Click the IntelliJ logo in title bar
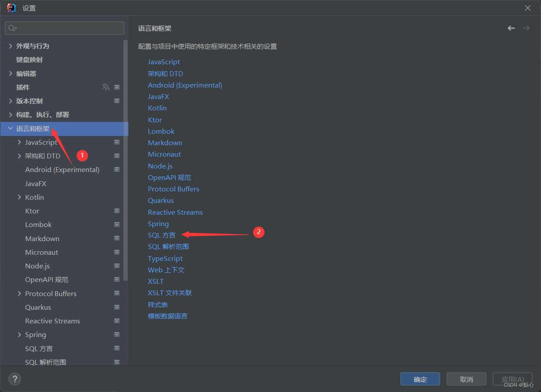The height and width of the screenshot is (392, 541). 11,8
